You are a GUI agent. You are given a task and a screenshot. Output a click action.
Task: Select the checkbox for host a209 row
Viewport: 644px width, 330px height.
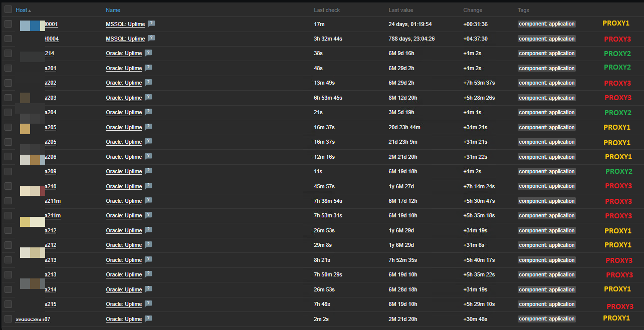(x=8, y=171)
